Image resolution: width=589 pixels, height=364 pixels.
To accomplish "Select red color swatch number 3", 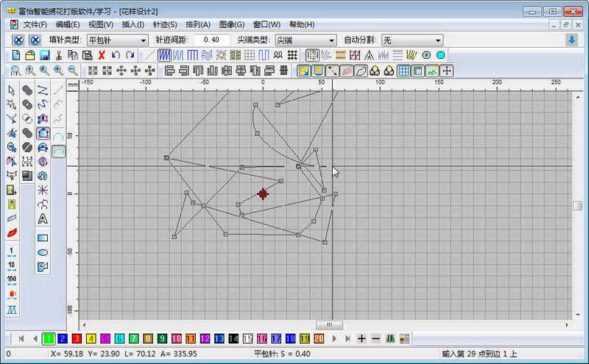I will coord(77,339).
